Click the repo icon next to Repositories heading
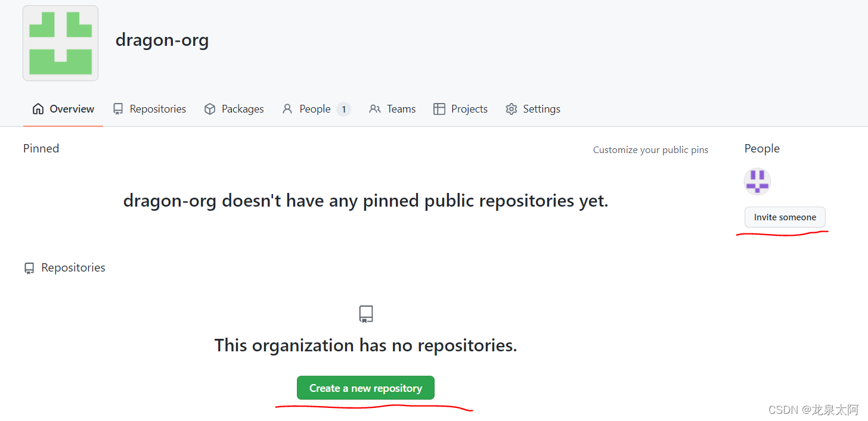The image size is (868, 421). [x=29, y=269]
